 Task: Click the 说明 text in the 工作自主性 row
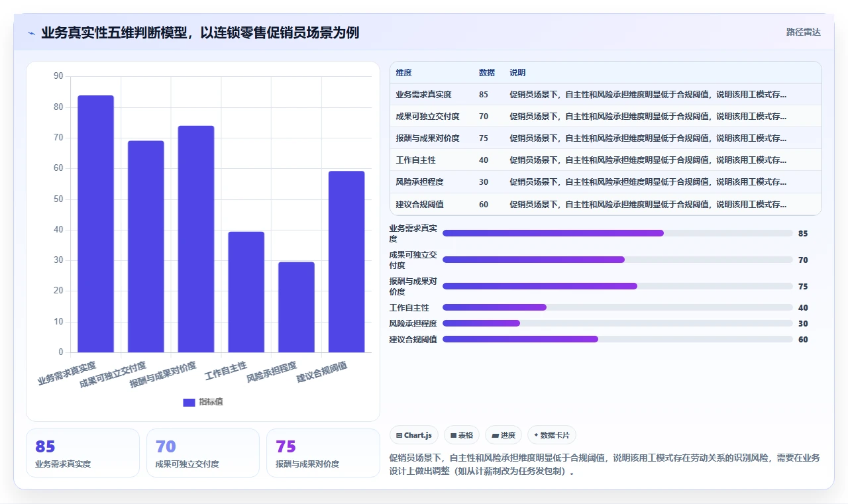[x=648, y=160]
